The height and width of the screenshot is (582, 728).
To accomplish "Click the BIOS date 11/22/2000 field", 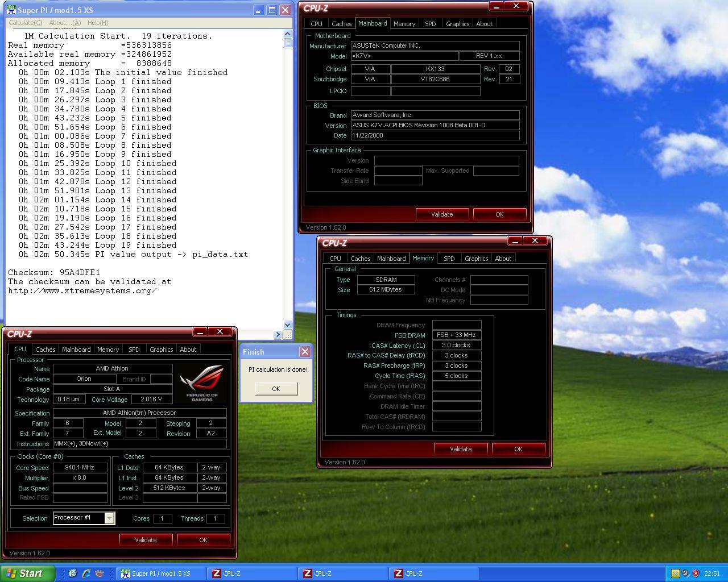I will [x=435, y=136].
